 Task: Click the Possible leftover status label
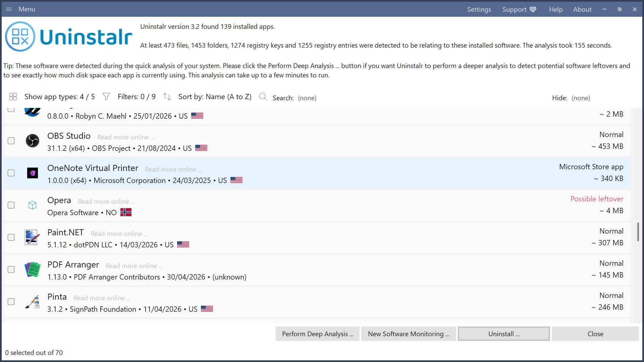[x=597, y=199]
